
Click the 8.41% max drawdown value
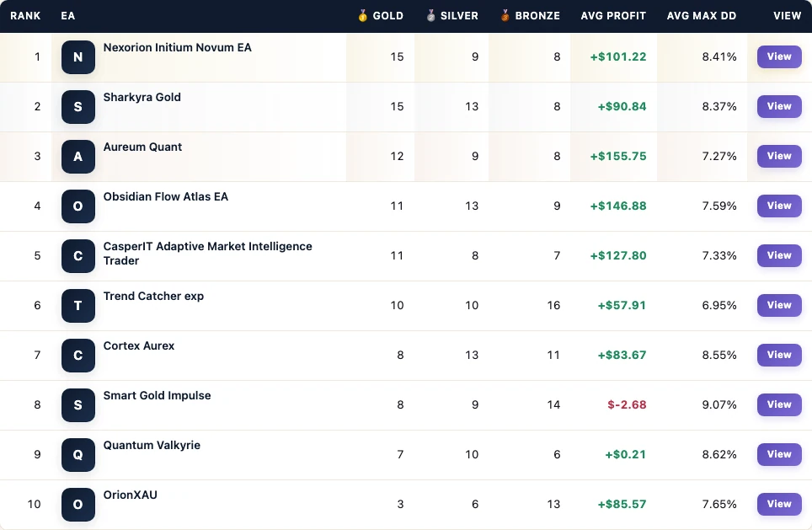[x=719, y=57]
